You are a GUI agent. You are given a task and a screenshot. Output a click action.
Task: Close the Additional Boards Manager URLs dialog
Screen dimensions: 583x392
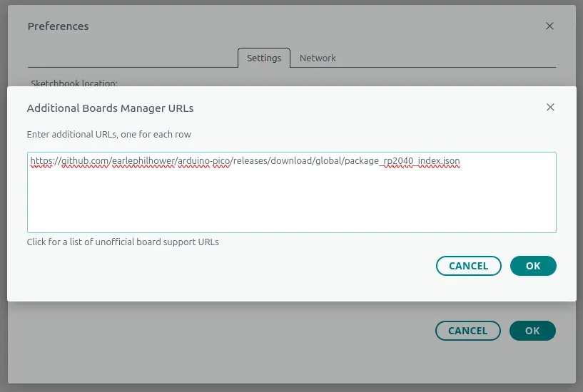pos(550,108)
